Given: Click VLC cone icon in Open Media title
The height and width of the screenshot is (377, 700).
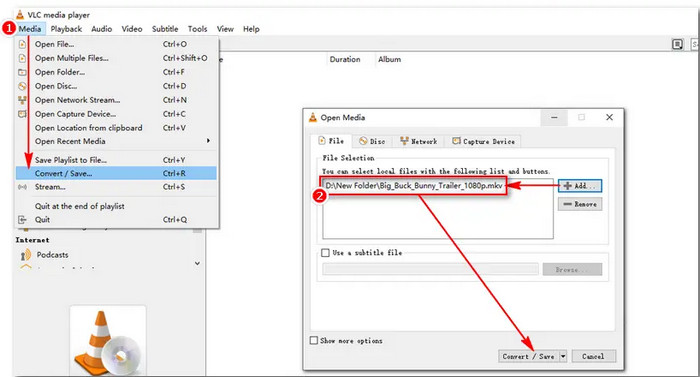Looking at the screenshot, I should point(313,117).
